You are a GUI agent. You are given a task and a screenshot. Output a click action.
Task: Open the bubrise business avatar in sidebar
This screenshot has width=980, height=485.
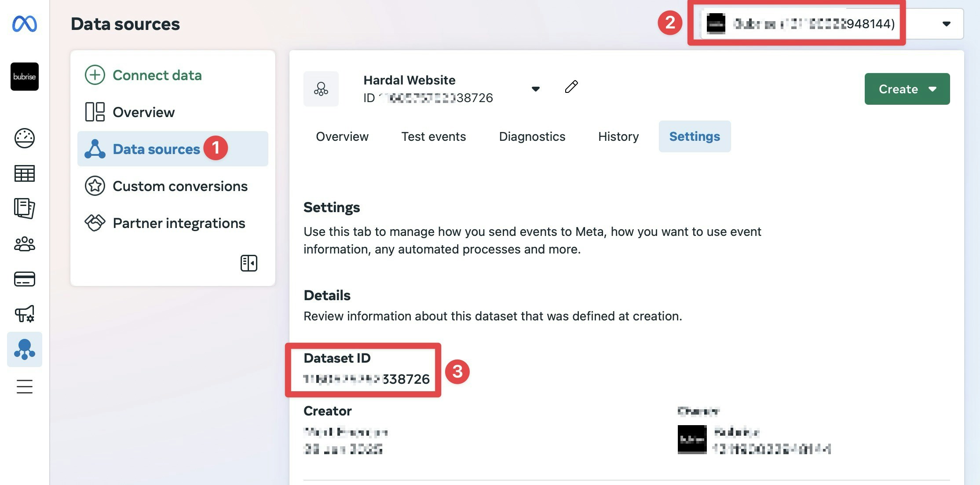pyautogui.click(x=24, y=77)
